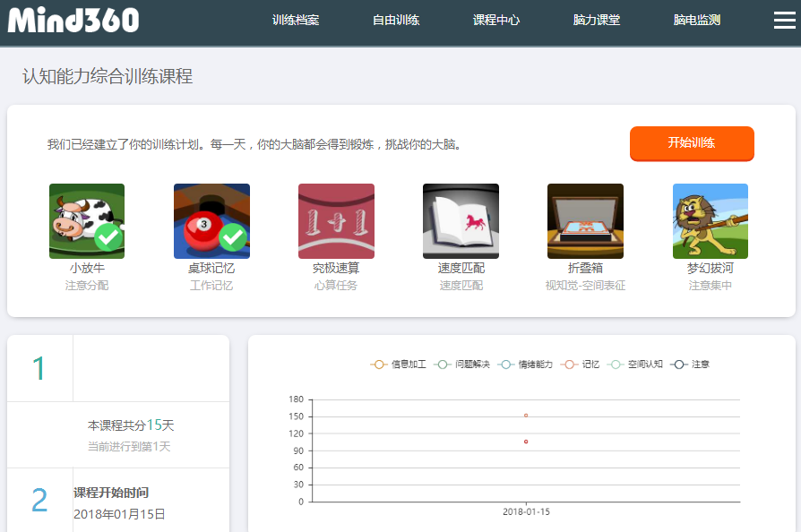Open the 桌球记忆 billiard ball game icon
The image size is (801, 532).
(211, 221)
